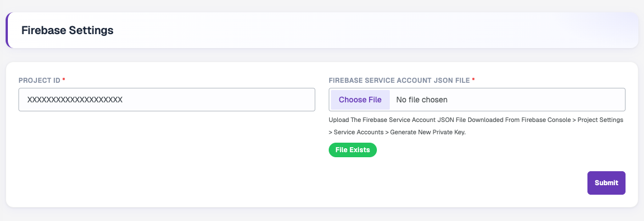
Task: Submit the Firebase settings form
Action: click(606, 183)
